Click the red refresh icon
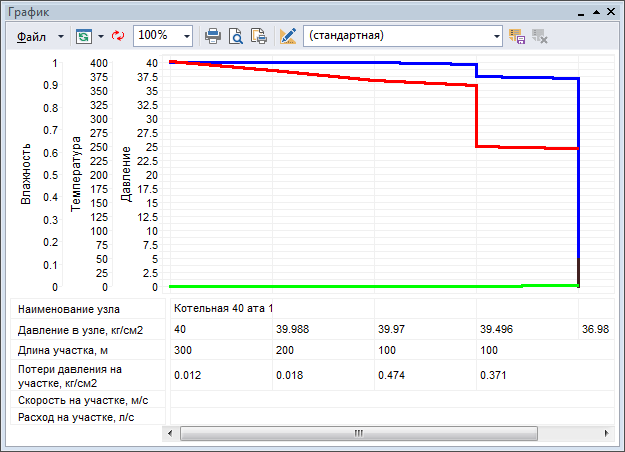This screenshot has height=452, width=625. pyautogui.click(x=117, y=35)
